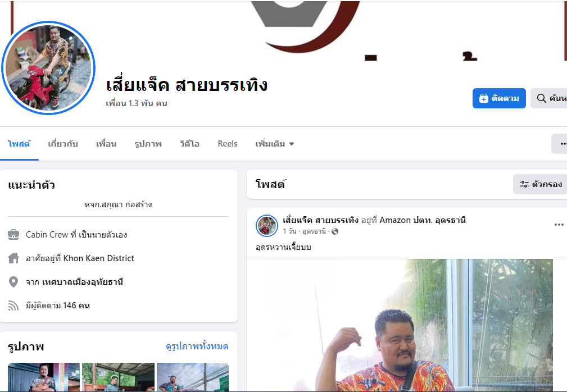The image size is (567, 392).
Task: Click the globe public privacy icon
Action: coord(335,231)
